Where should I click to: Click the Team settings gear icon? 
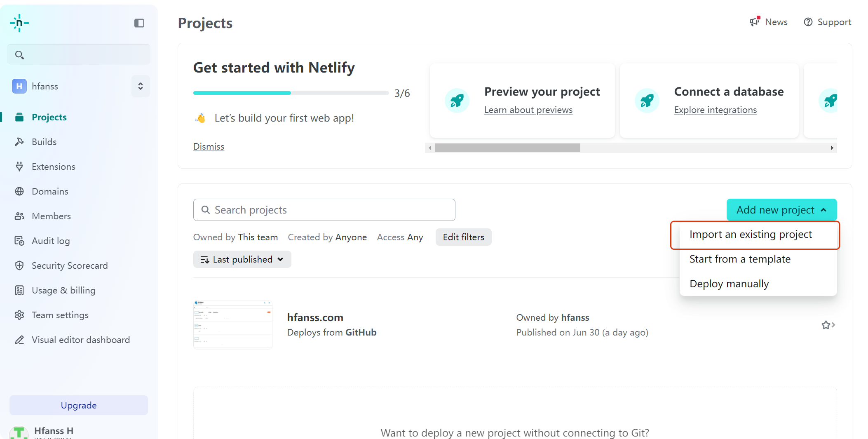click(x=19, y=315)
